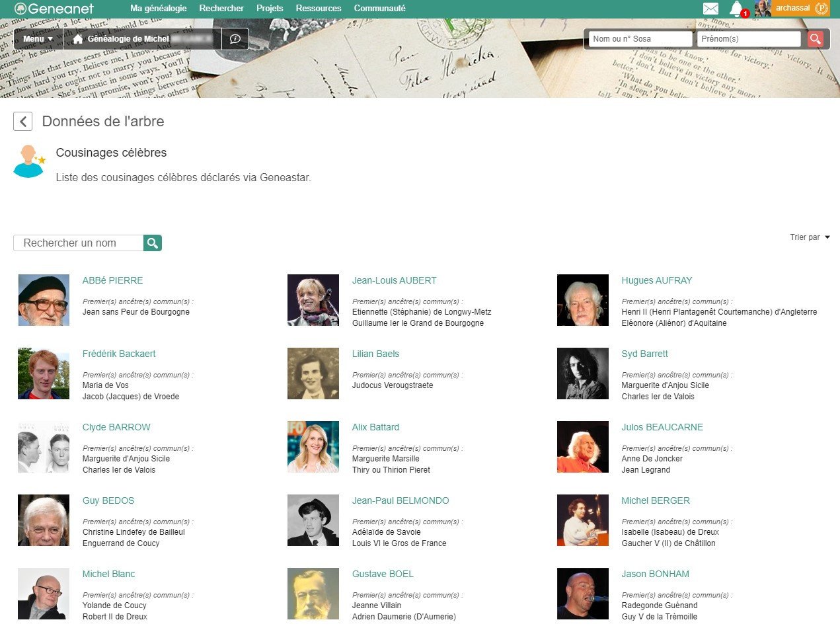Click Abbé Pierre's portrait thumbnail
The image size is (840, 628).
coord(44,300)
